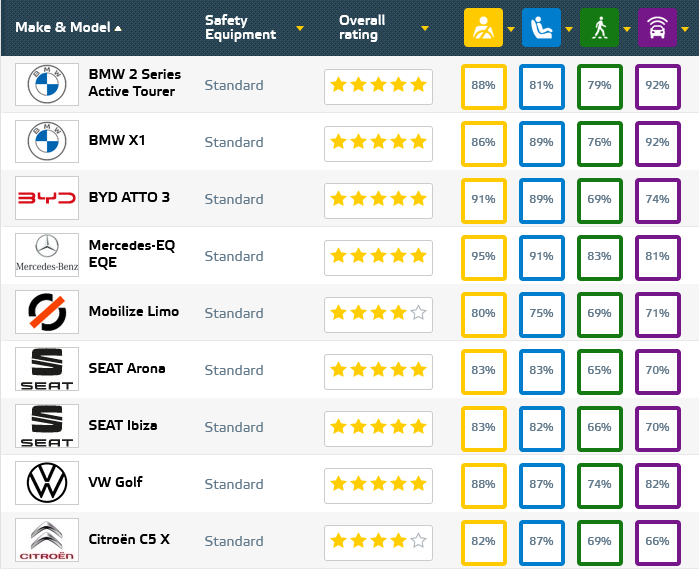Open the Mobilize Limo model link
The height and width of the screenshot is (569, 699).
[134, 311]
